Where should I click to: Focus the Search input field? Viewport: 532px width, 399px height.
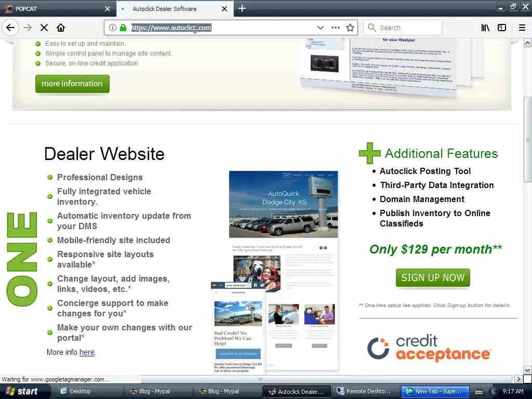coord(403,28)
